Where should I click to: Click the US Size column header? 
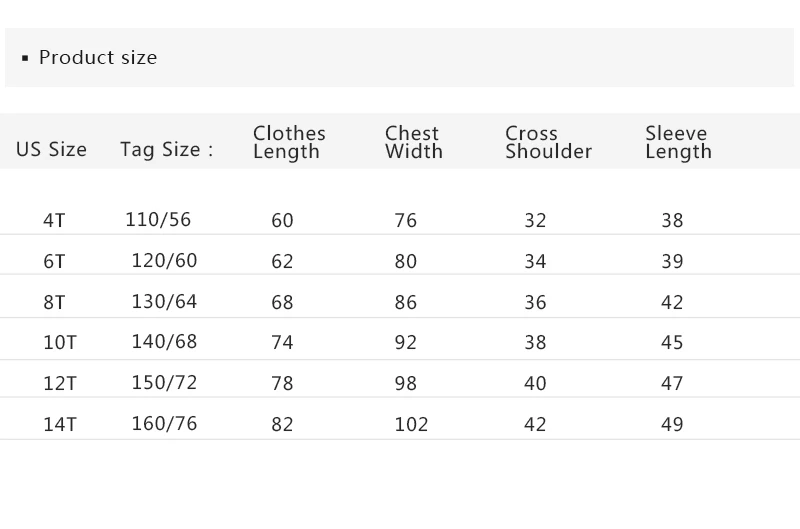51,150
